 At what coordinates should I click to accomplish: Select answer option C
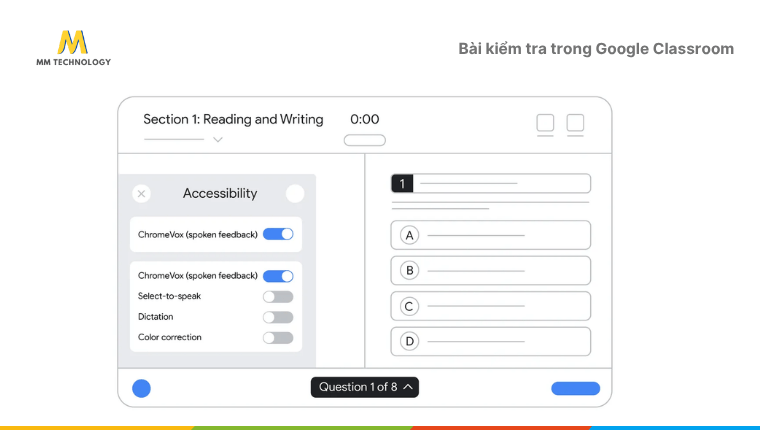click(x=491, y=306)
